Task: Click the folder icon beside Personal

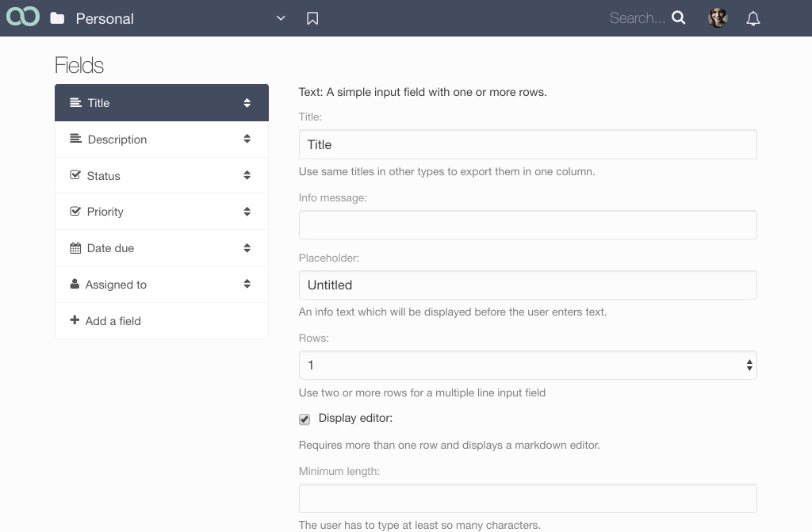Action: point(57,19)
